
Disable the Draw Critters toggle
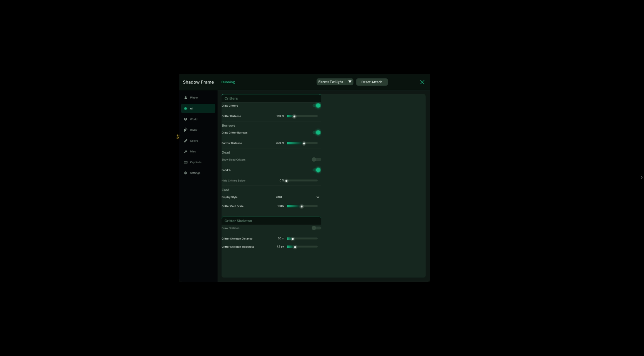pyautogui.click(x=317, y=105)
